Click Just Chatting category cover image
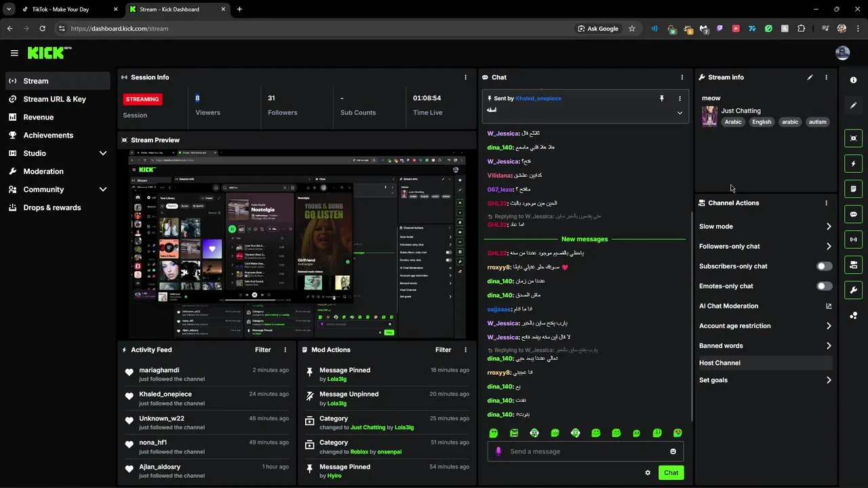The height and width of the screenshot is (488, 868). point(709,117)
